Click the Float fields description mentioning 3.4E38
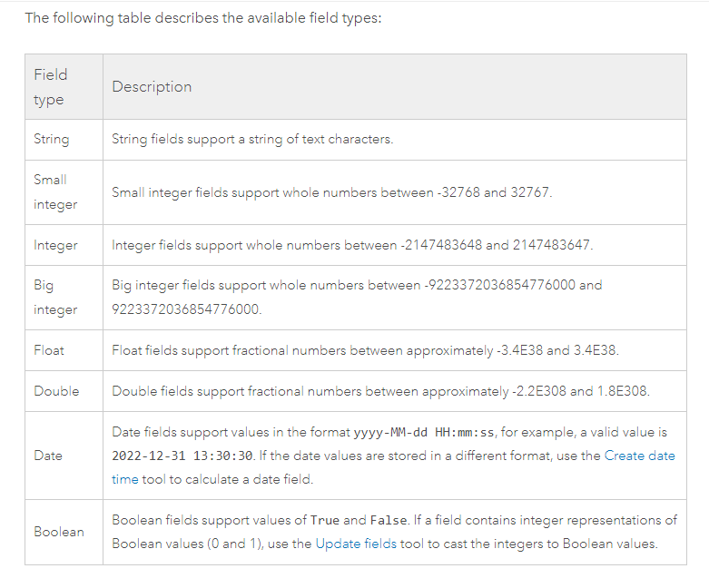 tap(365, 350)
